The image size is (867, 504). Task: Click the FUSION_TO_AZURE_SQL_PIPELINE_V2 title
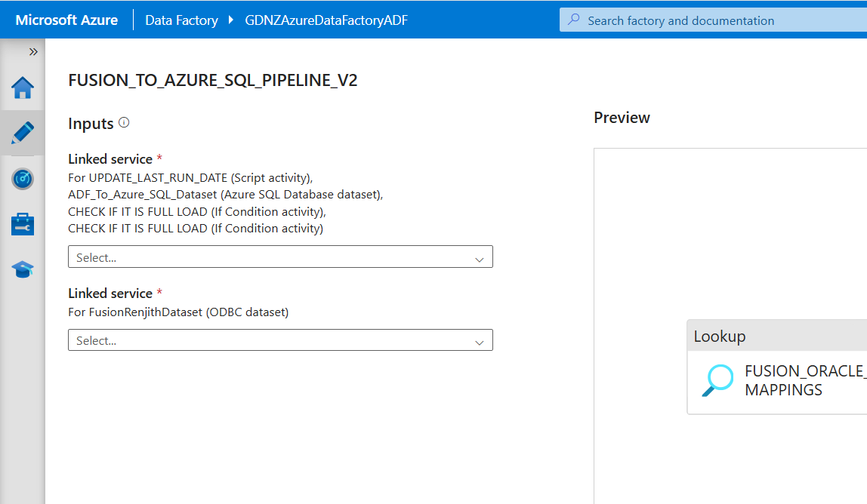pyautogui.click(x=213, y=80)
